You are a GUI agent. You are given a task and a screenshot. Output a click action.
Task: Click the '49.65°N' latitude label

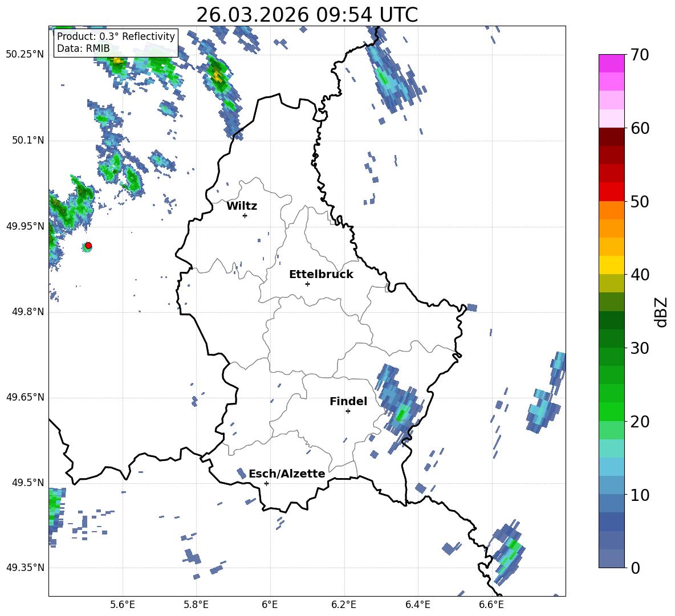pyautogui.click(x=25, y=397)
